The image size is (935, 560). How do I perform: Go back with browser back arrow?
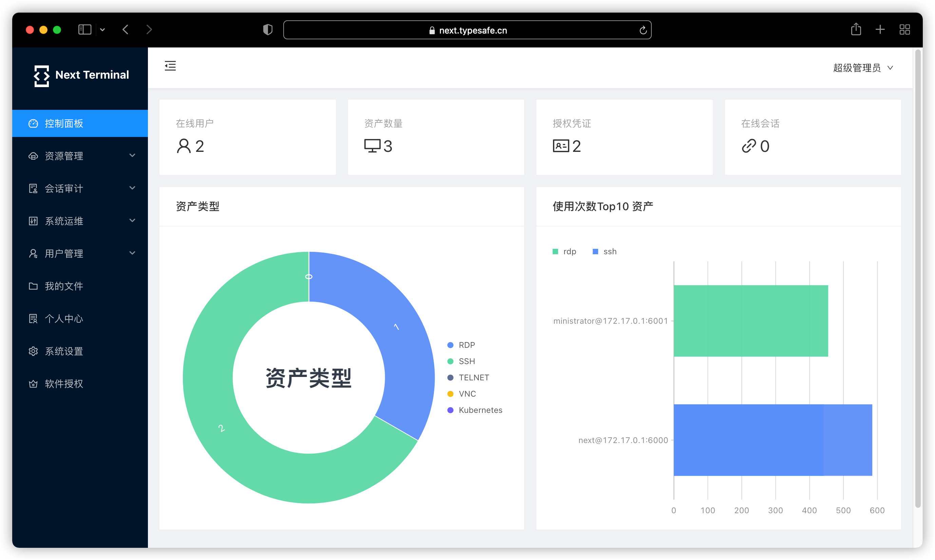126,29
